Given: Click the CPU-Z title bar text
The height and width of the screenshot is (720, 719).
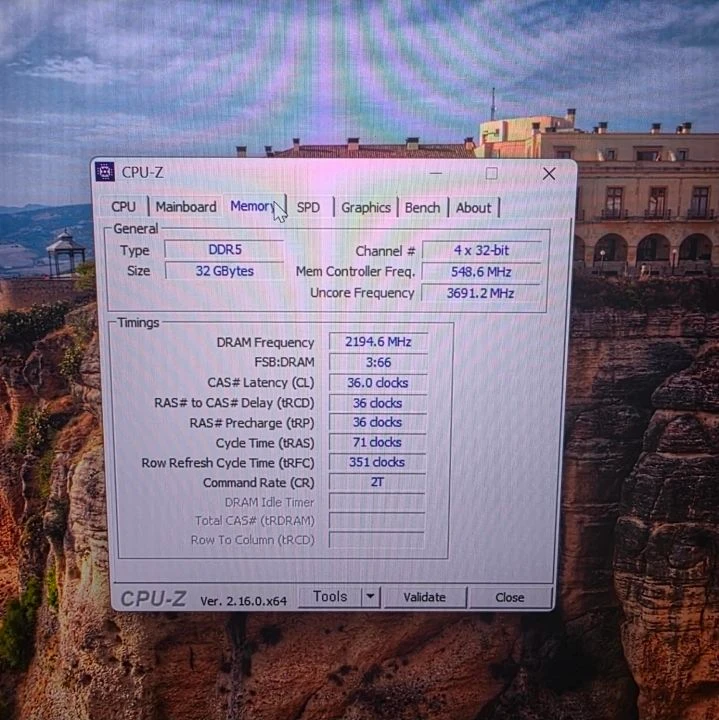Looking at the screenshot, I should [142, 172].
